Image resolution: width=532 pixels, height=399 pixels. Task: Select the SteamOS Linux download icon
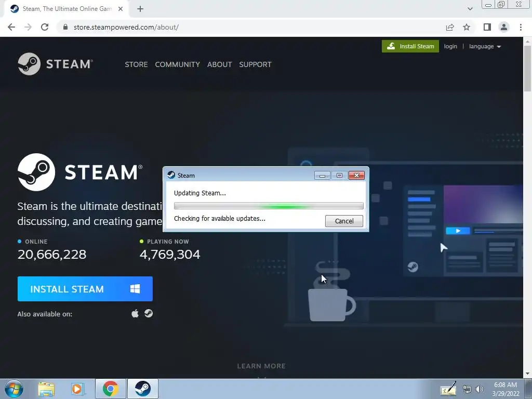point(149,313)
